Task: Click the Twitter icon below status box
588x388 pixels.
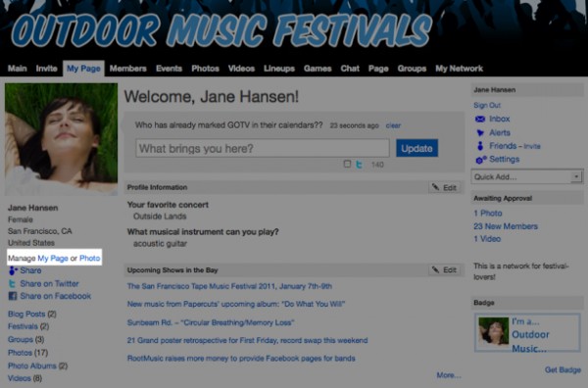Action: pyautogui.click(x=359, y=165)
